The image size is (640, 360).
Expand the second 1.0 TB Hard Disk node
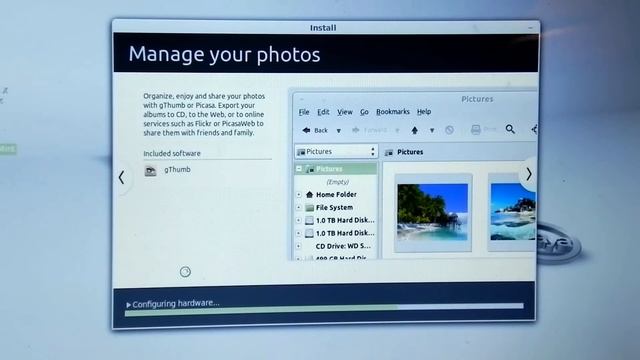[299, 233]
